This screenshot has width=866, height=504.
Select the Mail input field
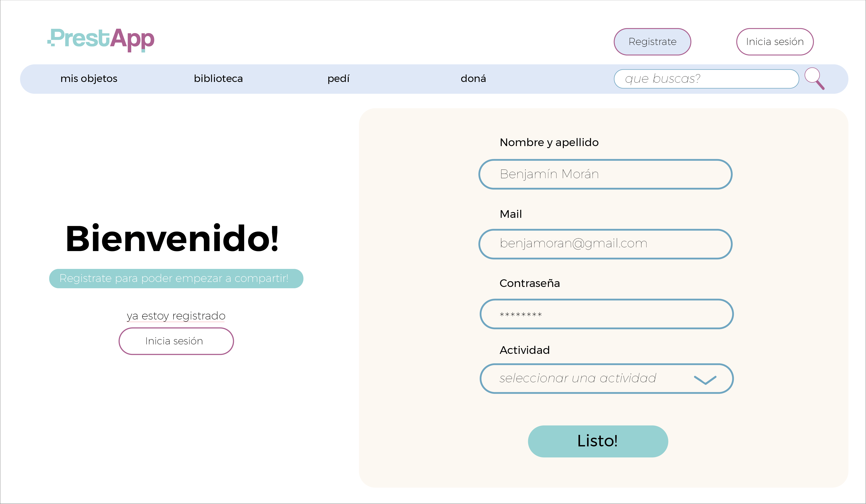click(605, 244)
